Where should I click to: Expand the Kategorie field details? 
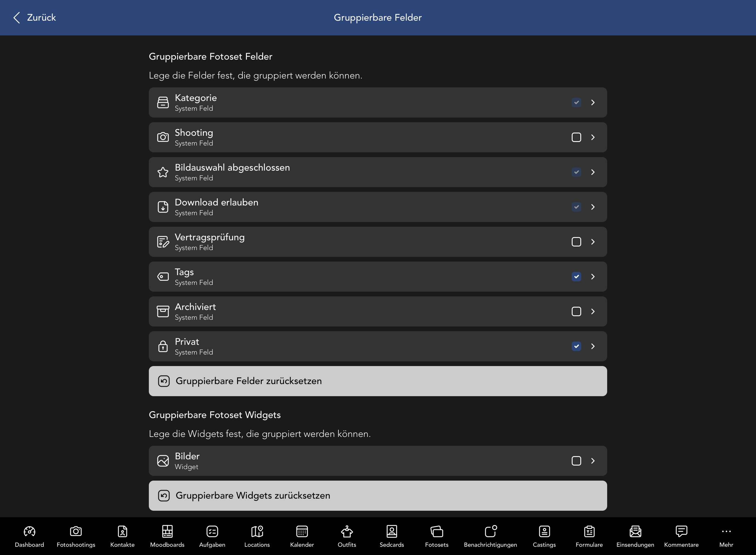click(593, 102)
